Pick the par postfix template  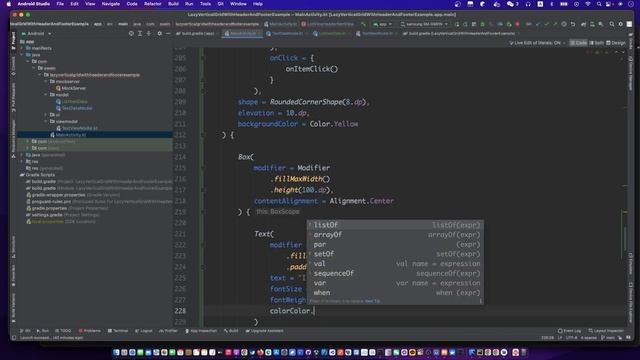pos(395,244)
